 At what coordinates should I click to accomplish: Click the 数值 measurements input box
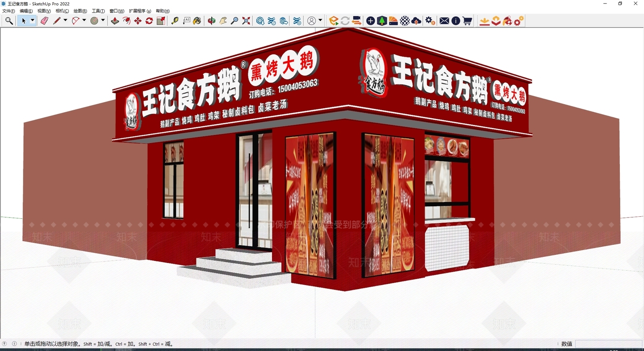click(x=609, y=344)
